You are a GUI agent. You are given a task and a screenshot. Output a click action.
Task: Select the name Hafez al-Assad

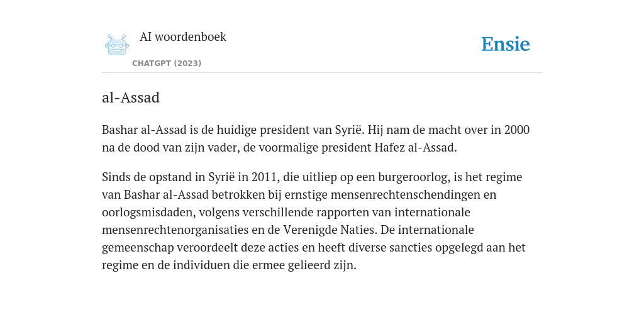pyautogui.click(x=414, y=147)
